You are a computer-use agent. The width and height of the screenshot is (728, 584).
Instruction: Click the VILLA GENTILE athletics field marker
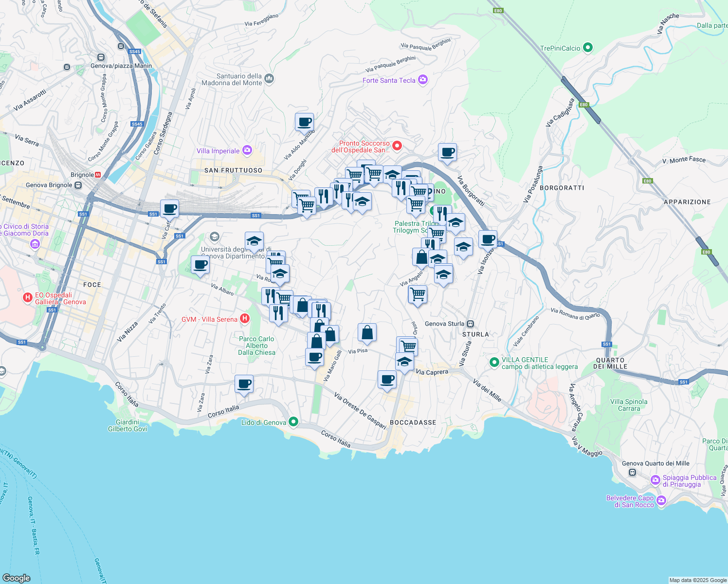[x=494, y=362]
